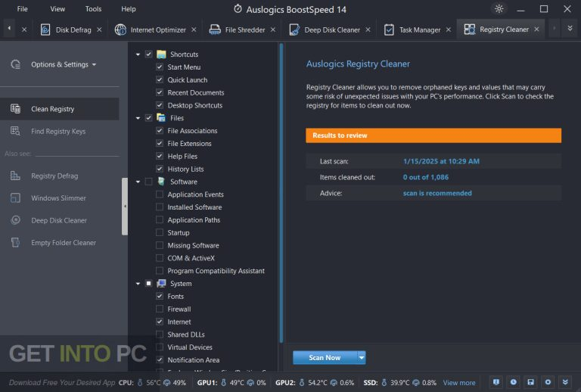Uncheck Desktop Shortcuts checkbox
The image size is (581, 392).
160,105
